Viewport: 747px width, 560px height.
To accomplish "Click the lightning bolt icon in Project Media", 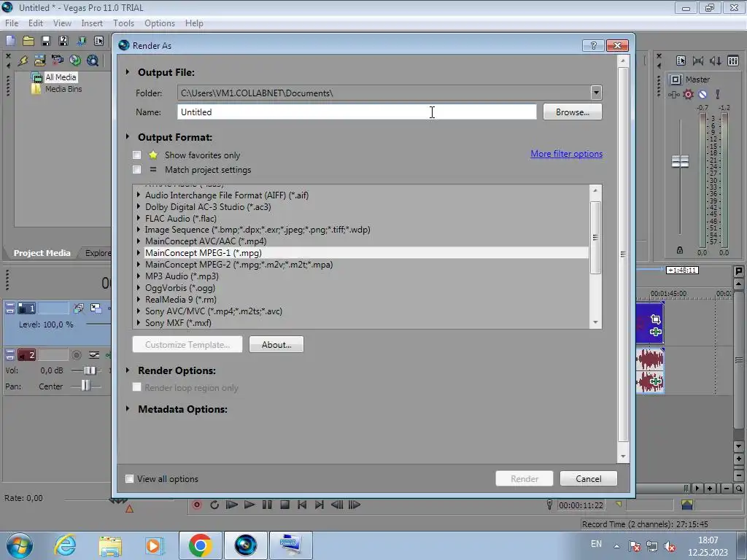I will (x=23, y=61).
